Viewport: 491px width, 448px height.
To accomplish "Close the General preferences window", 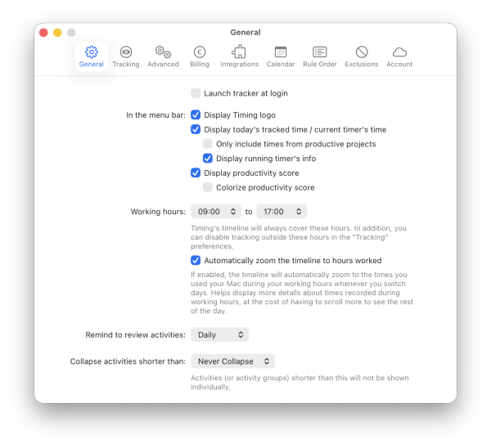I will coord(43,33).
